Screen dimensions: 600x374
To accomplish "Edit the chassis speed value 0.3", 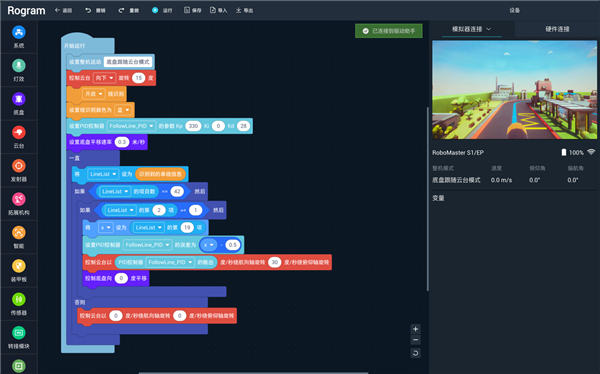I will [x=122, y=142].
